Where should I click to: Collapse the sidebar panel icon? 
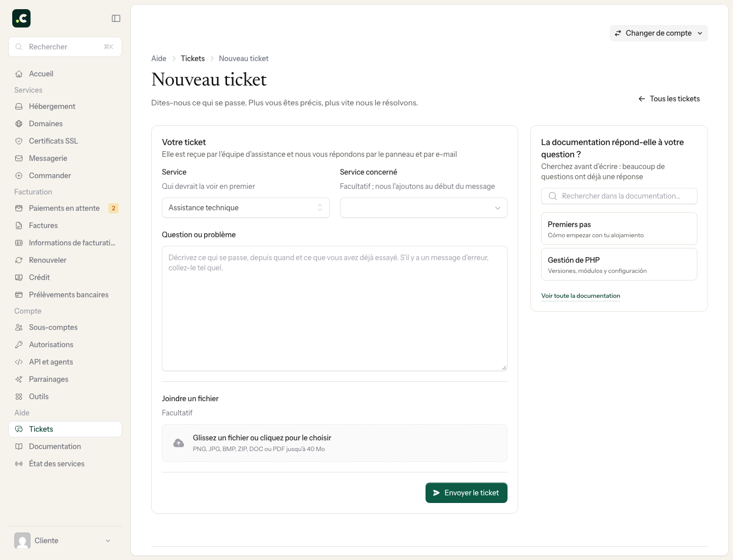pos(116,18)
